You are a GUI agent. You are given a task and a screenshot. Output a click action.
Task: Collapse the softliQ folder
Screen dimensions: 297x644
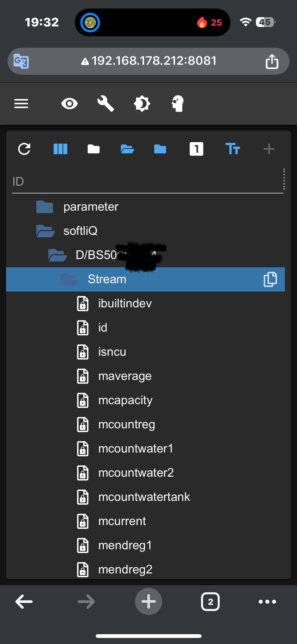coord(45,231)
